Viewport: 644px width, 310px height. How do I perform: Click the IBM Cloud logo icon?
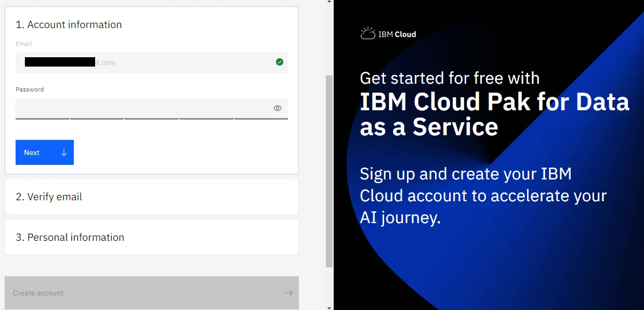pyautogui.click(x=368, y=34)
